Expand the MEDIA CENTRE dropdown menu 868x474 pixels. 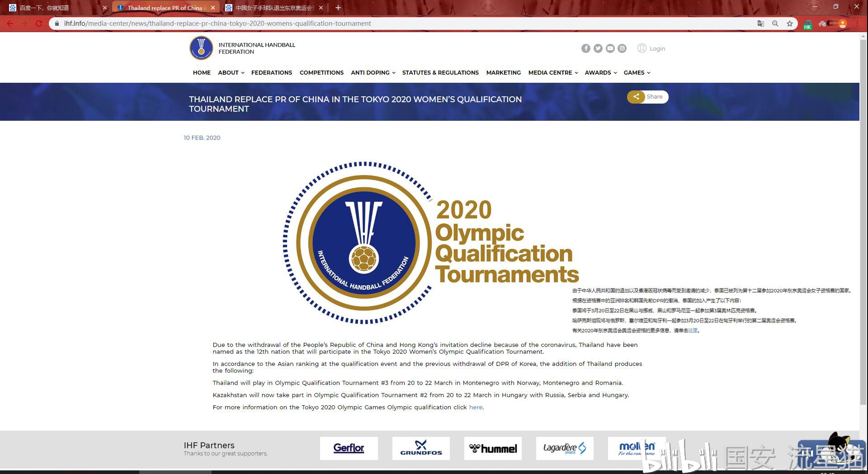point(553,72)
